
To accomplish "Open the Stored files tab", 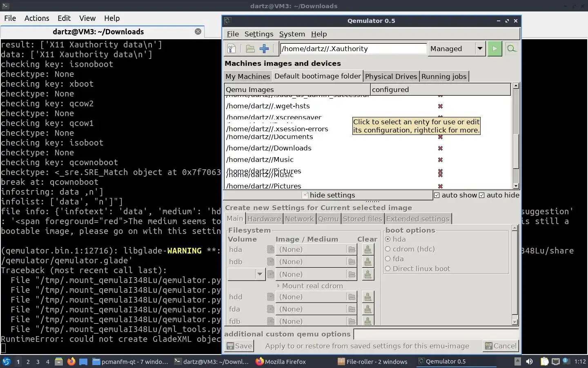I will 363,219.
